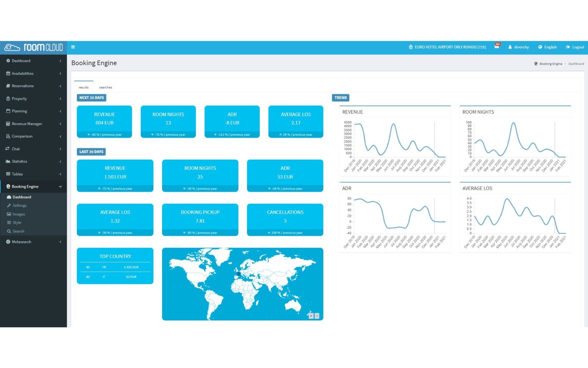Viewport: 588px width, 368px height.
Task: Open Dashboard under Booking Engine
Action: coord(22,197)
